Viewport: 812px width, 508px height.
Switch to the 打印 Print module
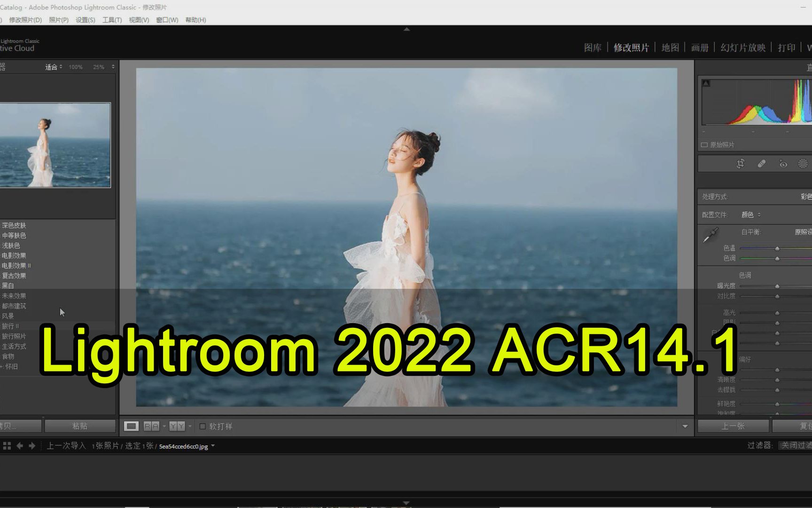[x=787, y=48]
